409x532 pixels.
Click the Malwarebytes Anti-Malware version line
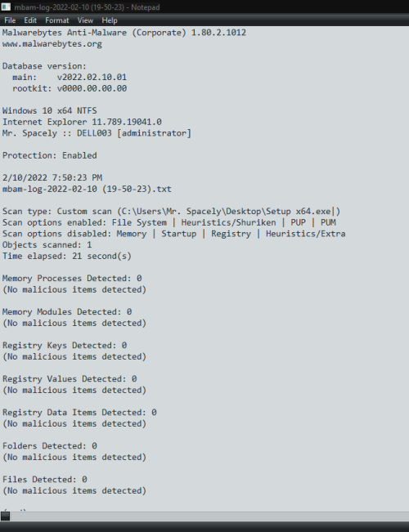(x=124, y=33)
